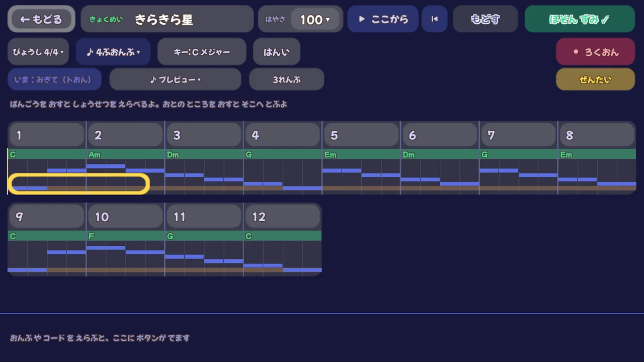Select measure number 11
The height and width of the screenshot is (362, 644).
tap(204, 217)
